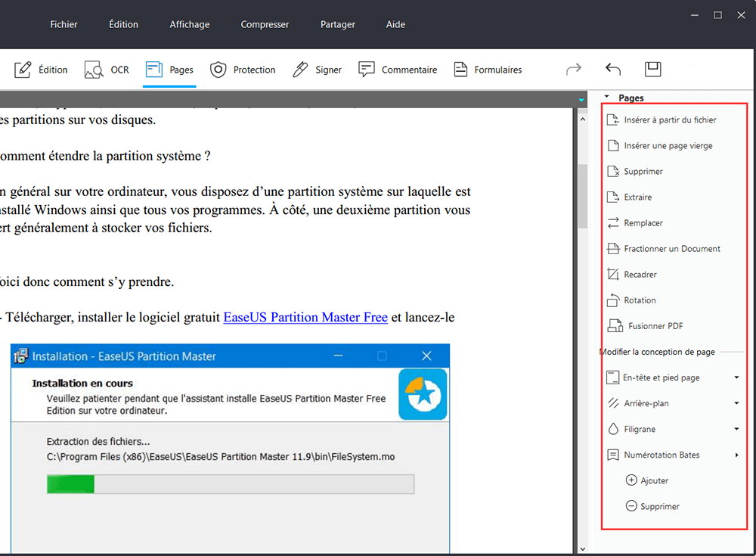Follow the EaseUS Partition Master Free link
This screenshot has width=756, height=556.
pos(305,317)
